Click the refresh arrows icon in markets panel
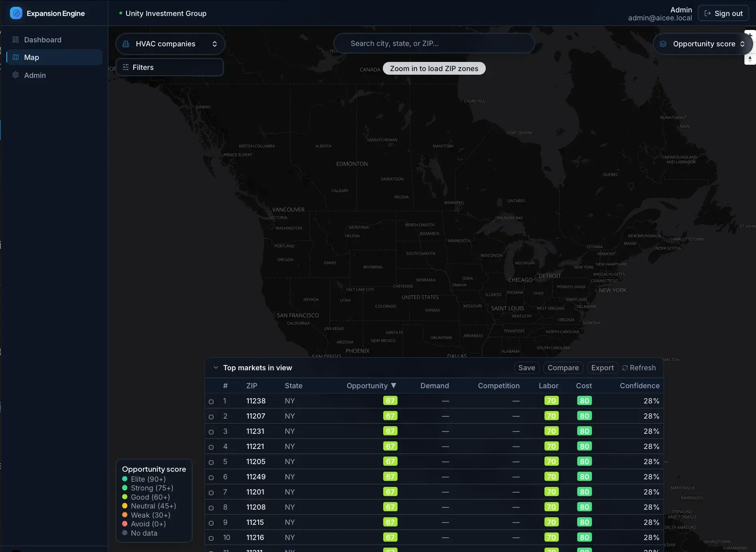This screenshot has width=756, height=552. click(625, 368)
